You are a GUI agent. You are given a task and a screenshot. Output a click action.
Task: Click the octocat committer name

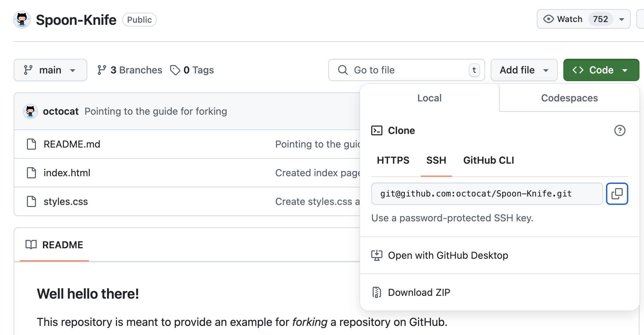pyautogui.click(x=61, y=111)
